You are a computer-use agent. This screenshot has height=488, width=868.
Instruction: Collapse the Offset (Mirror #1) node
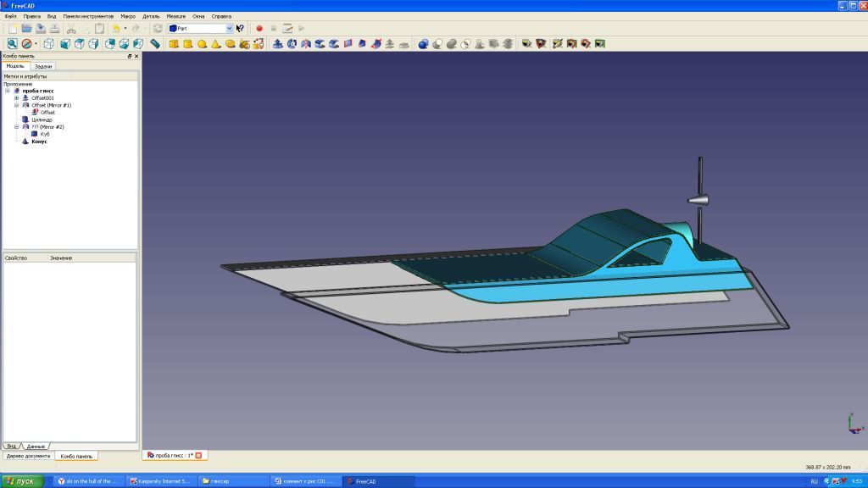point(16,105)
